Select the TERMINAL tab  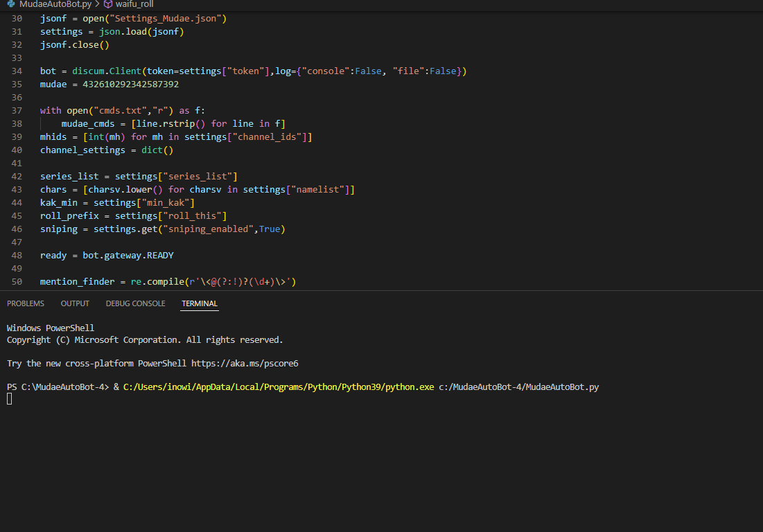[200, 303]
